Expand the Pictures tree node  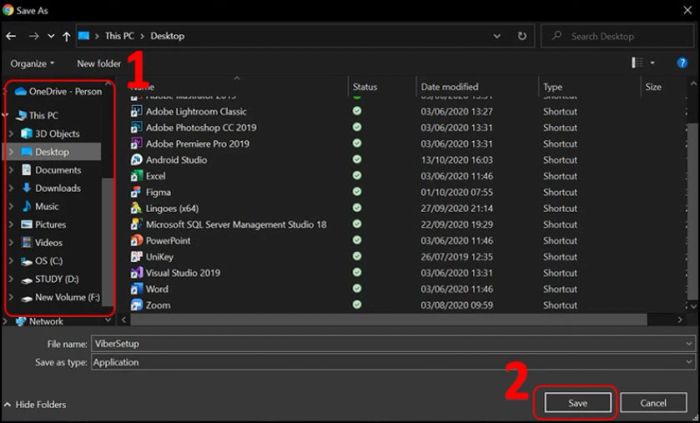11,224
